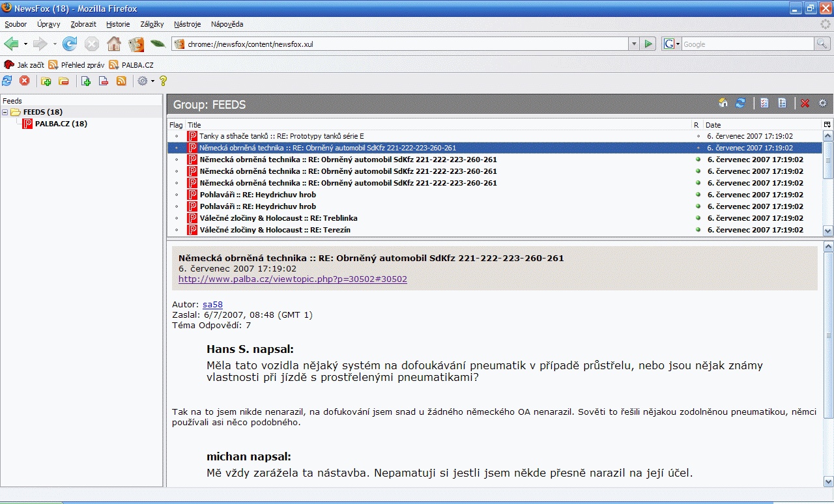The height and width of the screenshot is (504, 834).
Task: Refresh all feeds in the NewsFox toolbar
Action: click(x=7, y=81)
